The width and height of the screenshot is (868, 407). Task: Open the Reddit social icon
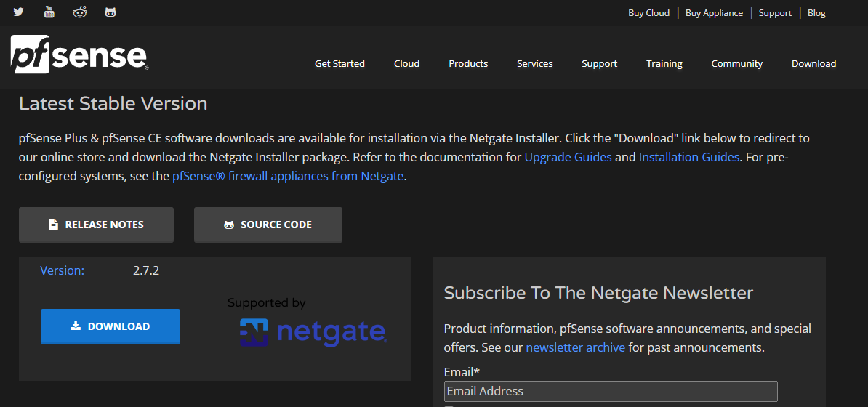tap(80, 12)
